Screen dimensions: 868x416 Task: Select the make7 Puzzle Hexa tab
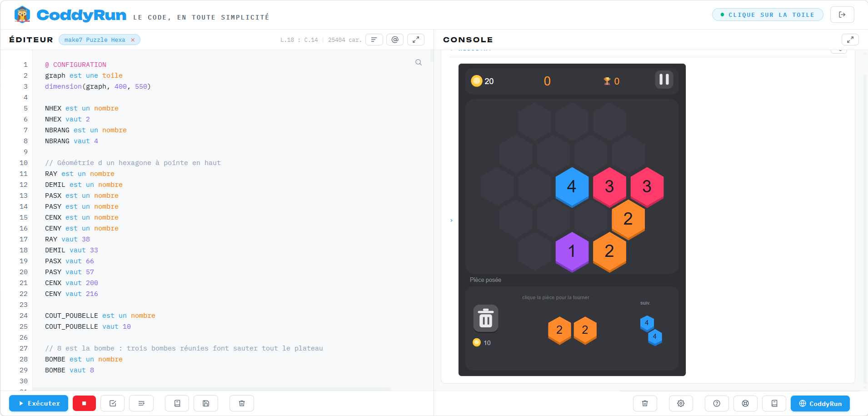click(x=95, y=40)
